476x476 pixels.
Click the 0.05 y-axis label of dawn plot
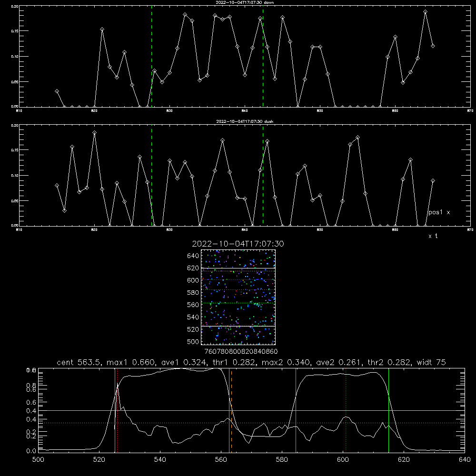point(14,82)
